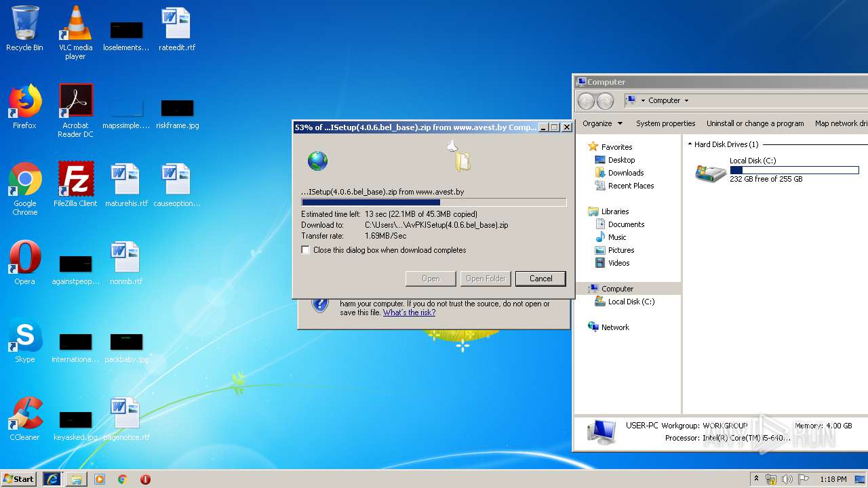Click Internet Explorer taskbar icon
The image size is (868, 488).
[x=52, y=479]
